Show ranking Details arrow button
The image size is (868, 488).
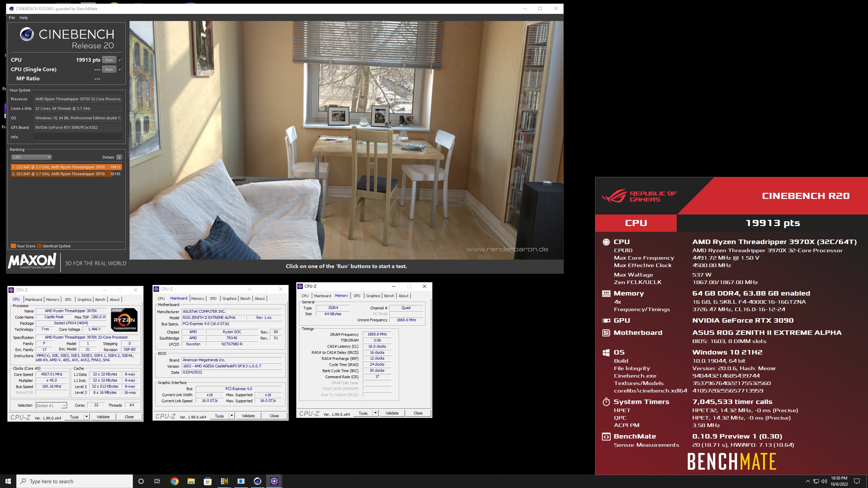pos(119,157)
